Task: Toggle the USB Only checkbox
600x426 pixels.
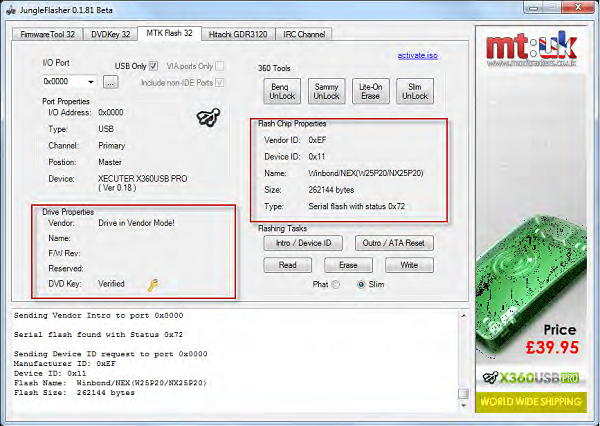Action: tap(153, 66)
